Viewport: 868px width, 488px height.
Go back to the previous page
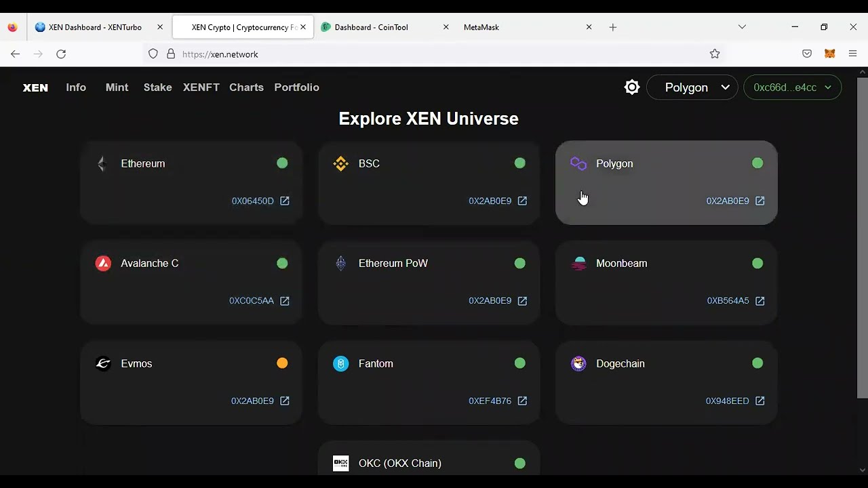[15, 54]
